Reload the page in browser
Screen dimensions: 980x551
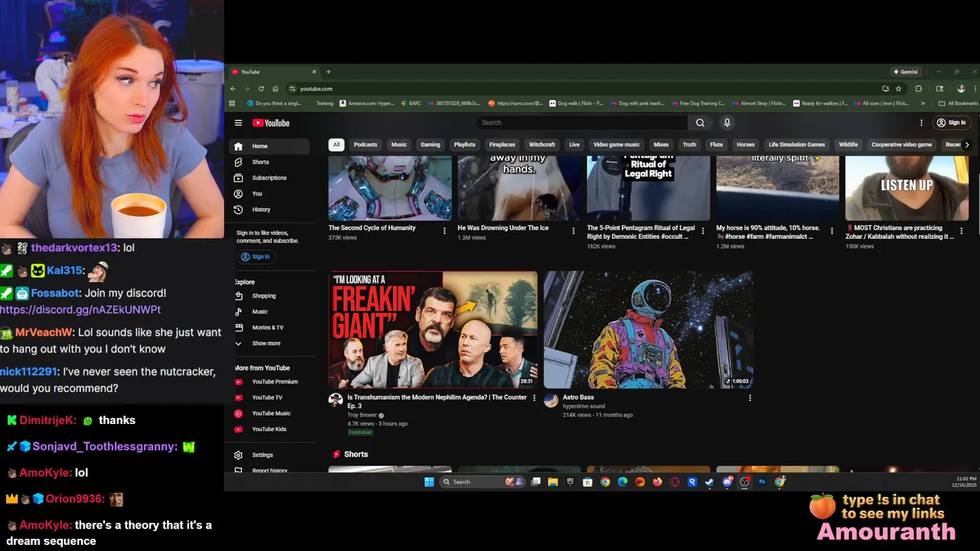(261, 89)
